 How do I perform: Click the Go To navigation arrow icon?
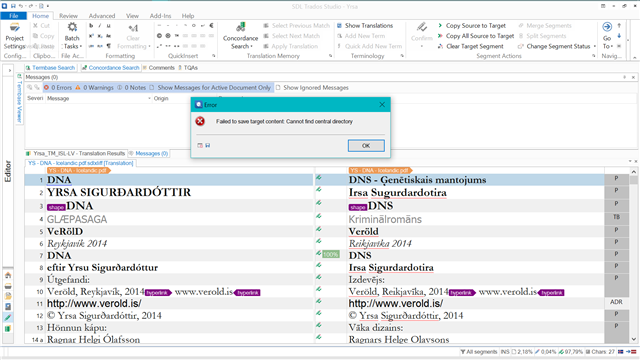coord(607,27)
